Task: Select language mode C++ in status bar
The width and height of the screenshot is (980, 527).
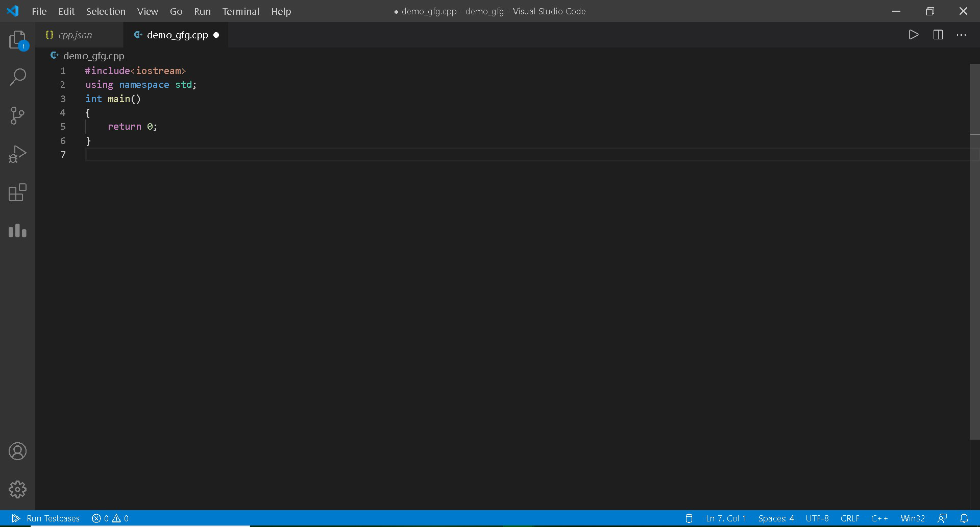Action: coord(879,518)
